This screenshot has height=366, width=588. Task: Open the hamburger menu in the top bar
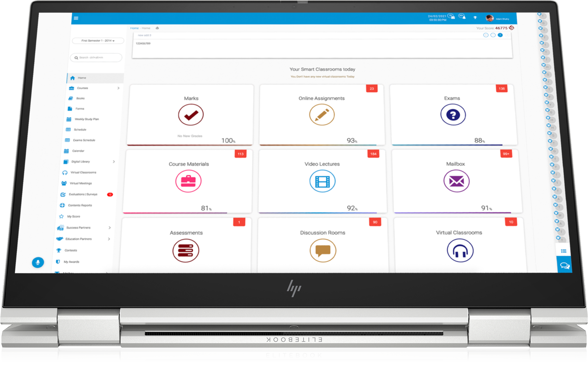pyautogui.click(x=76, y=18)
